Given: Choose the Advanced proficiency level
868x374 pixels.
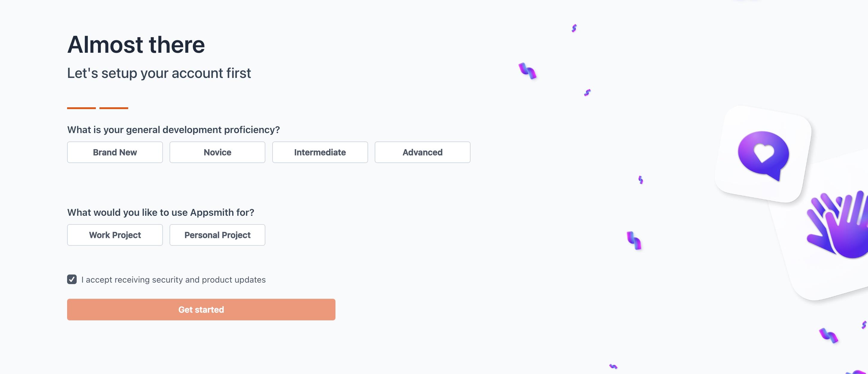Looking at the screenshot, I should [422, 152].
